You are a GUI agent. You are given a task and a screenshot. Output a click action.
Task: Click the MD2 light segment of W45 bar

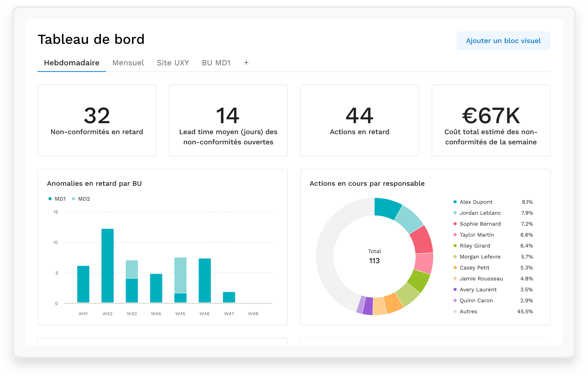tap(180, 275)
